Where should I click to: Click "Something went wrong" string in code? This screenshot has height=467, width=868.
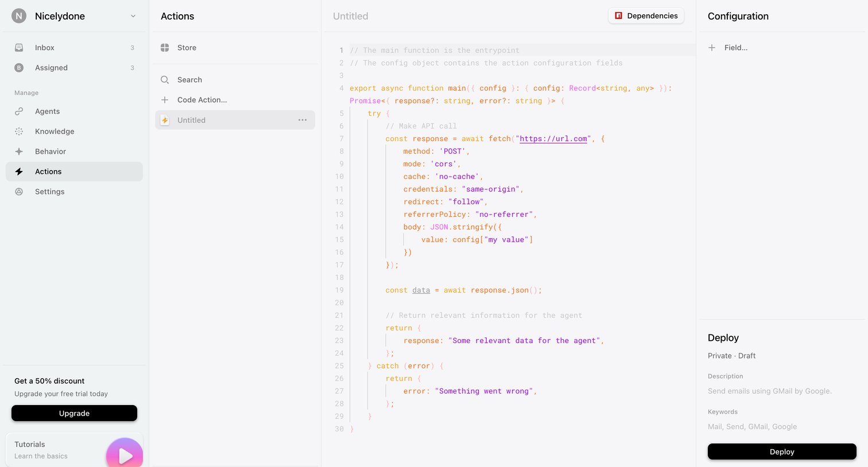[484, 391]
